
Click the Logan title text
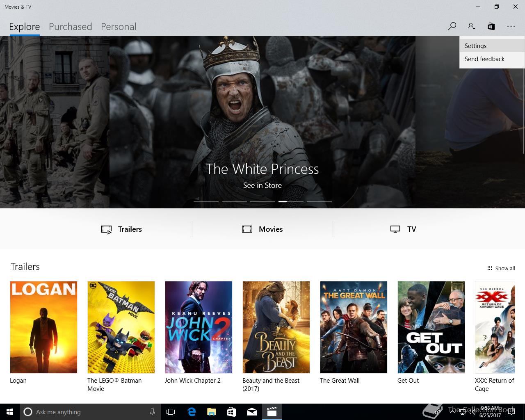point(18,381)
